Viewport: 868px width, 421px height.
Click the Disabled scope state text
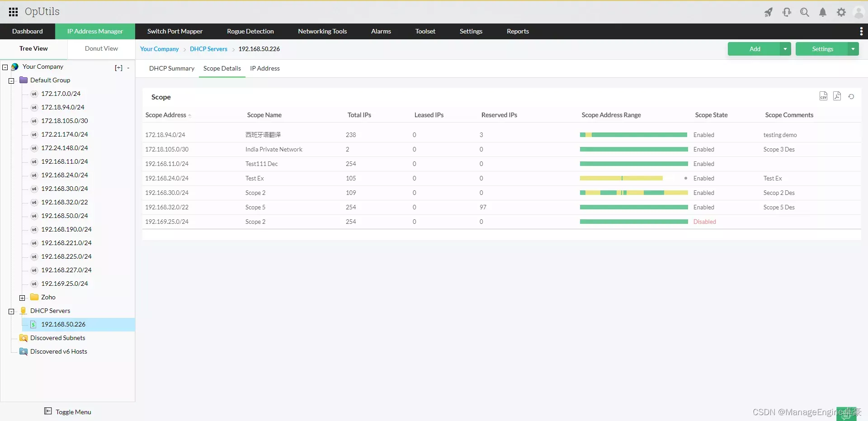[705, 222]
